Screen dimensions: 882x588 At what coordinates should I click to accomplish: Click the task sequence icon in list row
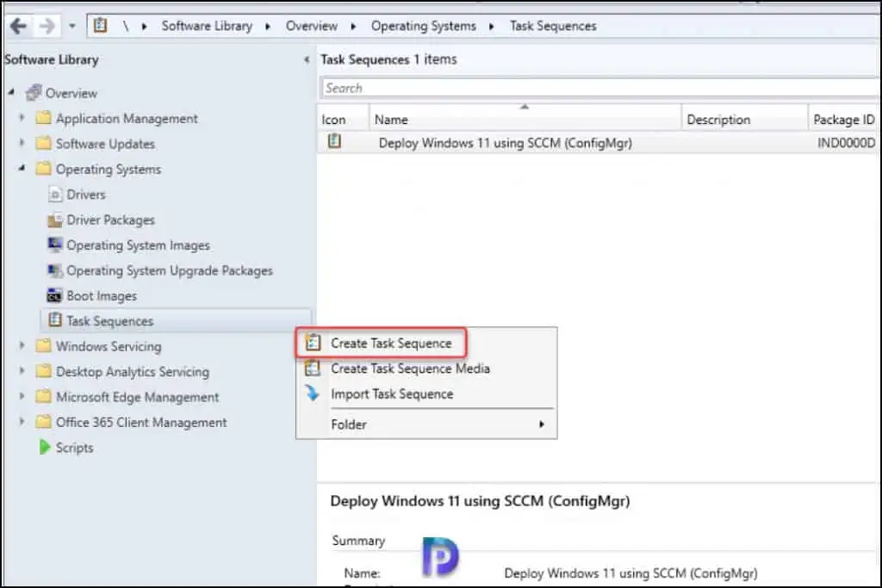(334, 141)
